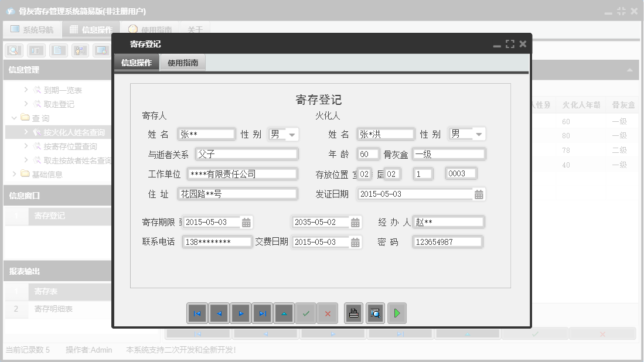Open the print icon in the dialog
The width and height of the screenshot is (644, 362).
tap(353, 313)
